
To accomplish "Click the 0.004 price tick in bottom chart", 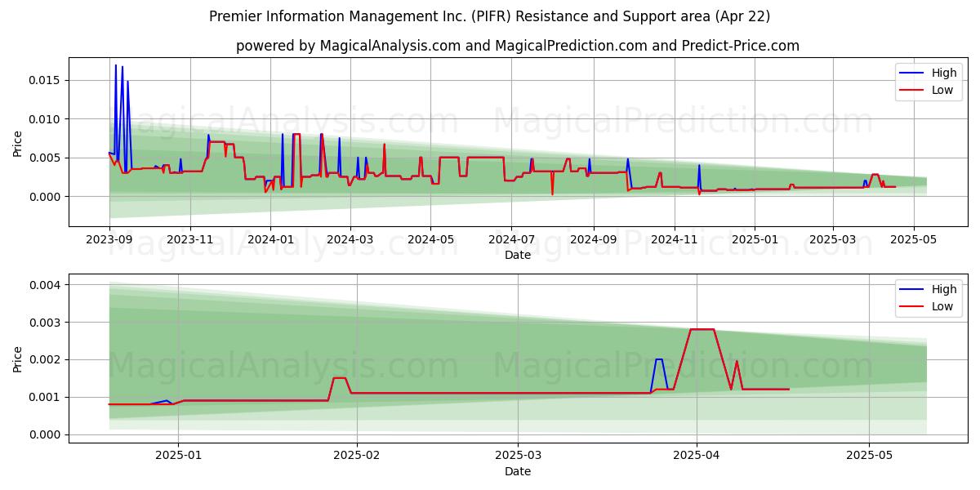I will pos(46,285).
